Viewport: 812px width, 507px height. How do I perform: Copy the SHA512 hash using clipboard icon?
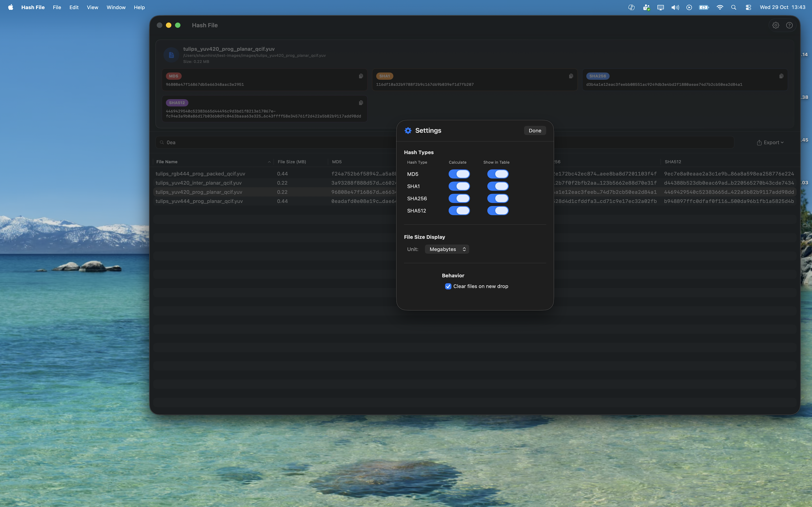tap(361, 103)
